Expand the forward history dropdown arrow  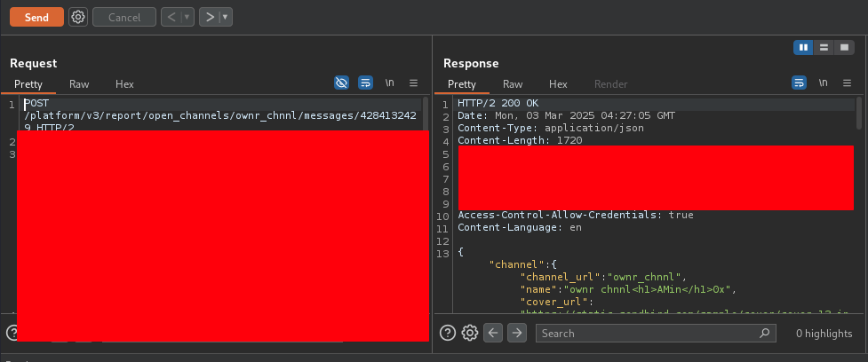click(x=225, y=17)
